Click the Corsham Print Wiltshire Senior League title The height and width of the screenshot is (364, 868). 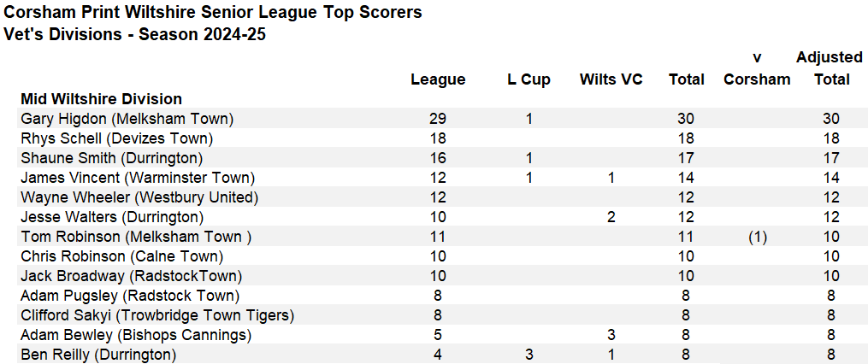tap(213, 13)
